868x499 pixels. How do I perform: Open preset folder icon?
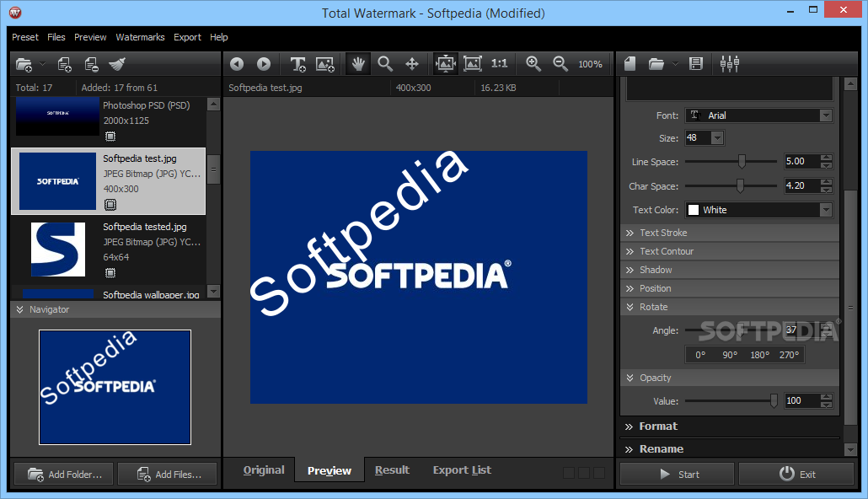point(656,64)
